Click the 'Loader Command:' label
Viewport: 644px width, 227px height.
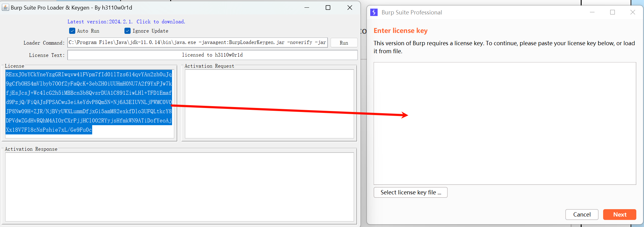44,43
